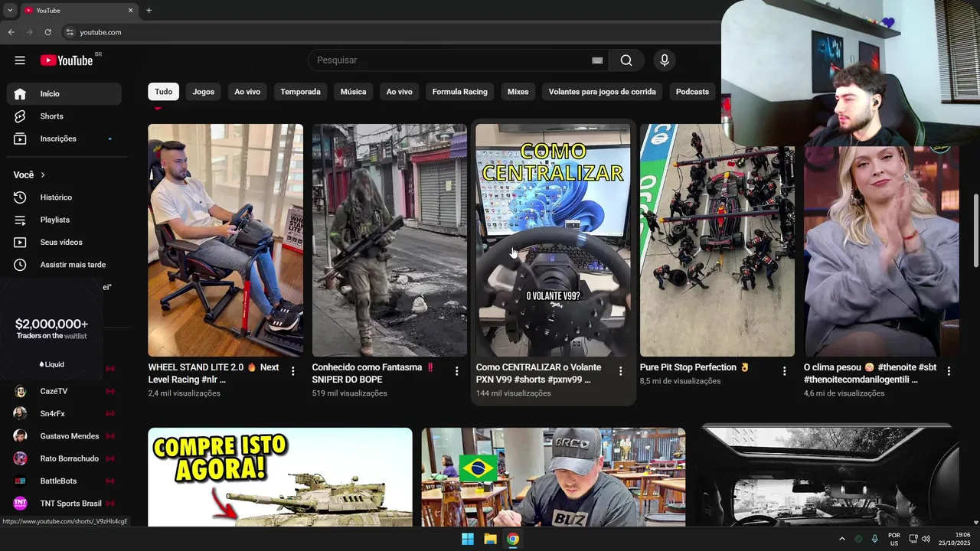980x551 pixels.
Task: Select the Podcasts filter chip
Action: pos(692,92)
